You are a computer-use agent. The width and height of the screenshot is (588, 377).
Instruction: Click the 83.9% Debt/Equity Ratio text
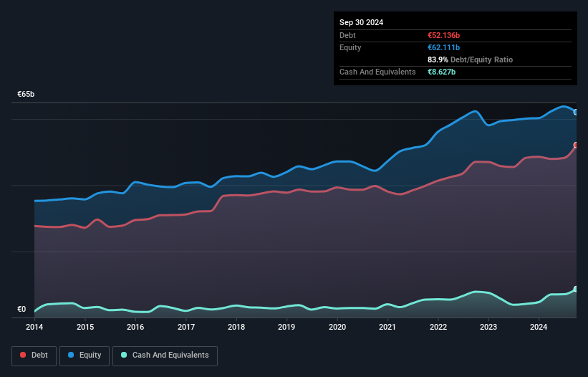[x=471, y=59]
